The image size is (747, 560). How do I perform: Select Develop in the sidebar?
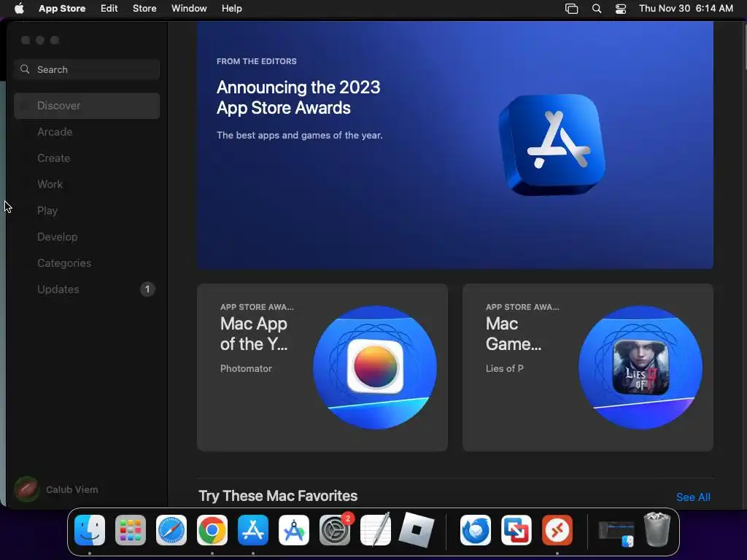tap(87, 237)
